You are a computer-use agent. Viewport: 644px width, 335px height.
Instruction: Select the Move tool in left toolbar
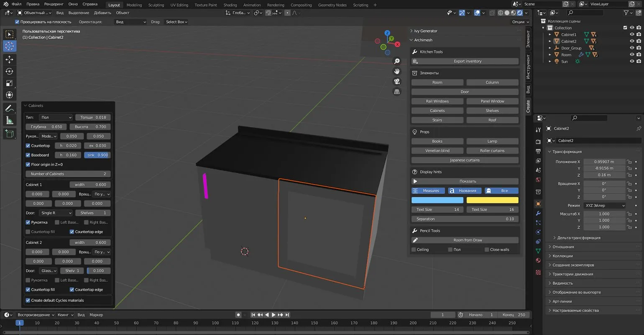[x=9, y=59]
